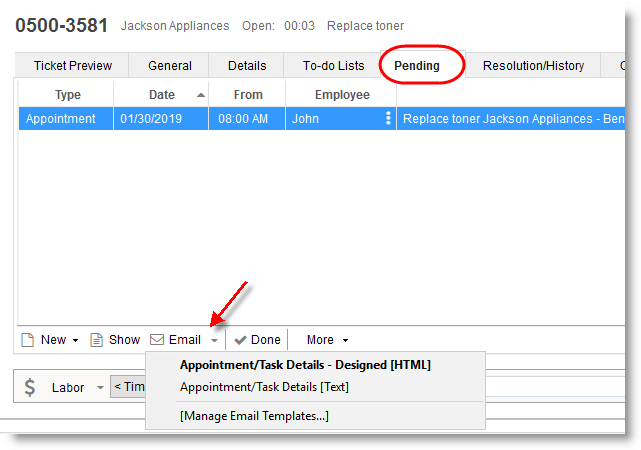The width and height of the screenshot is (641, 450).
Task: Choose Appointment/Task Details [Text] template
Action: [x=264, y=387]
